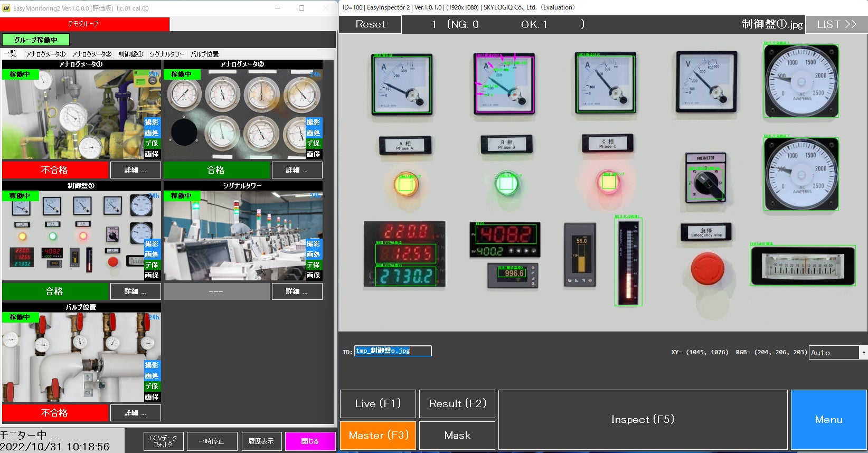
Task: Open the Auto dropdown list
Action: (x=863, y=352)
